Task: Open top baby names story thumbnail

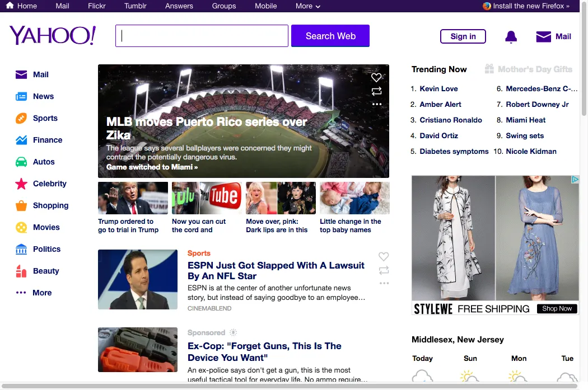Action: coord(354,198)
